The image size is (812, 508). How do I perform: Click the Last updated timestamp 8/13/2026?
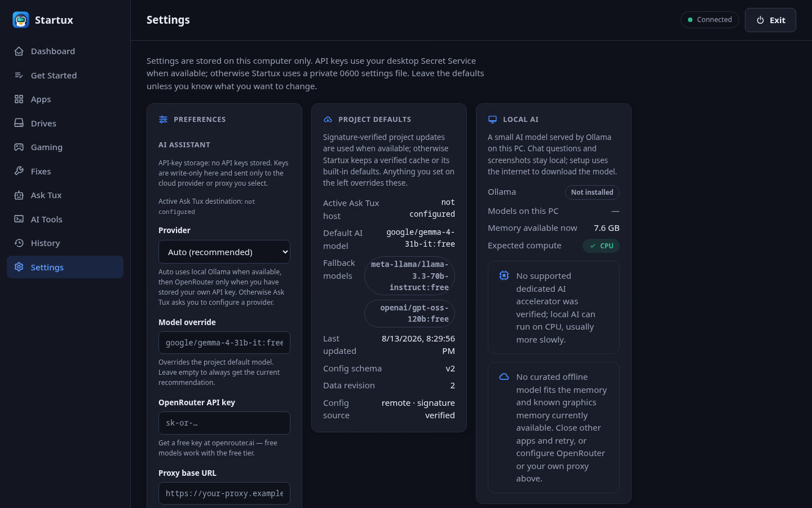pyautogui.click(x=418, y=345)
